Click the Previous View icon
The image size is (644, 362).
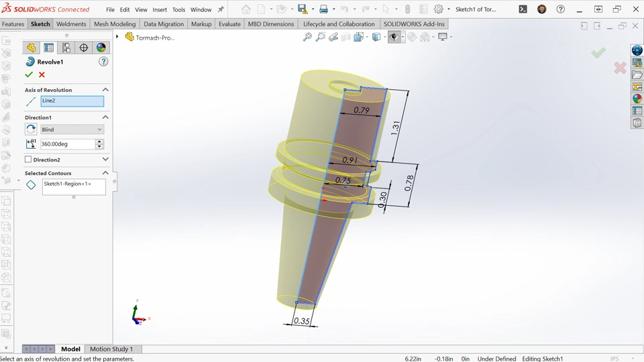click(333, 38)
